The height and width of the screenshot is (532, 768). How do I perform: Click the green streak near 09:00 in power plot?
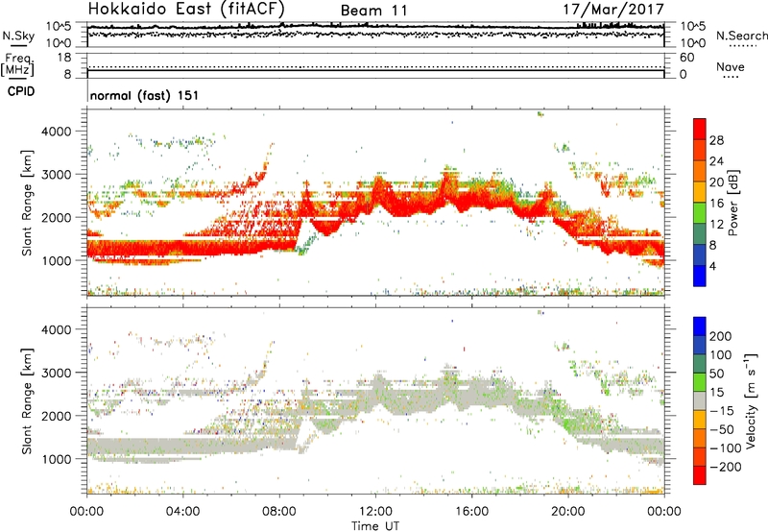pos(307,243)
